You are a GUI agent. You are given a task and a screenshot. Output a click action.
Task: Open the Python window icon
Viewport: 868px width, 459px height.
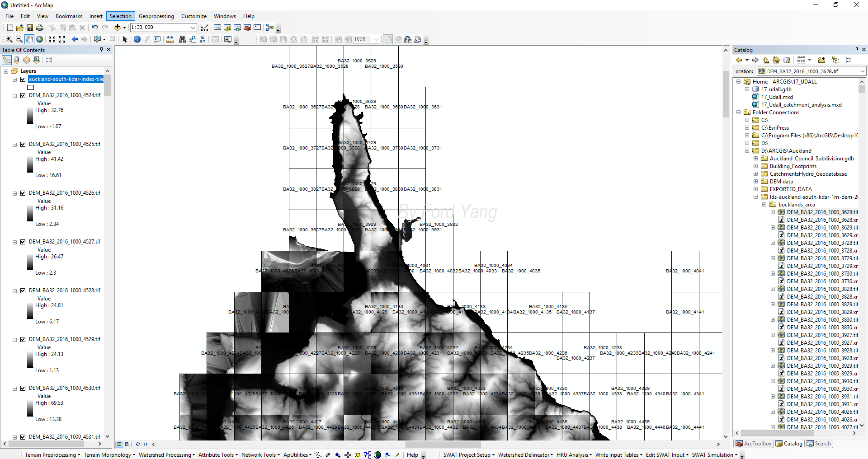257,28
